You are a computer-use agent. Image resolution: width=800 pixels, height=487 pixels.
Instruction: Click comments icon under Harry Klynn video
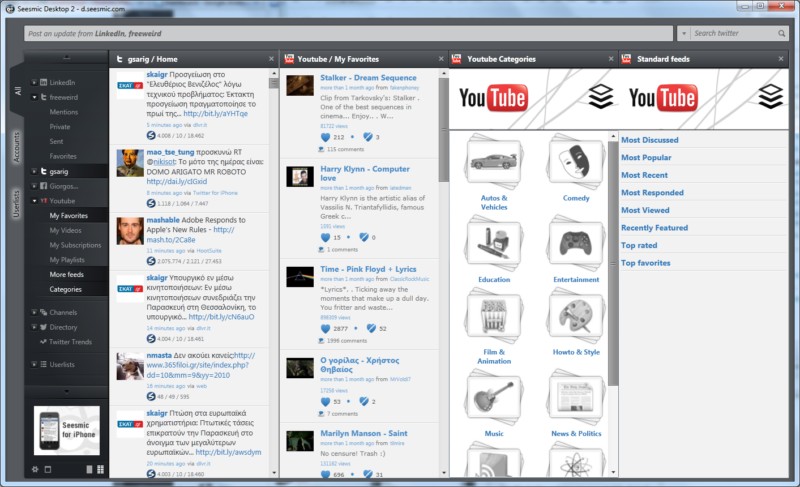coord(321,249)
